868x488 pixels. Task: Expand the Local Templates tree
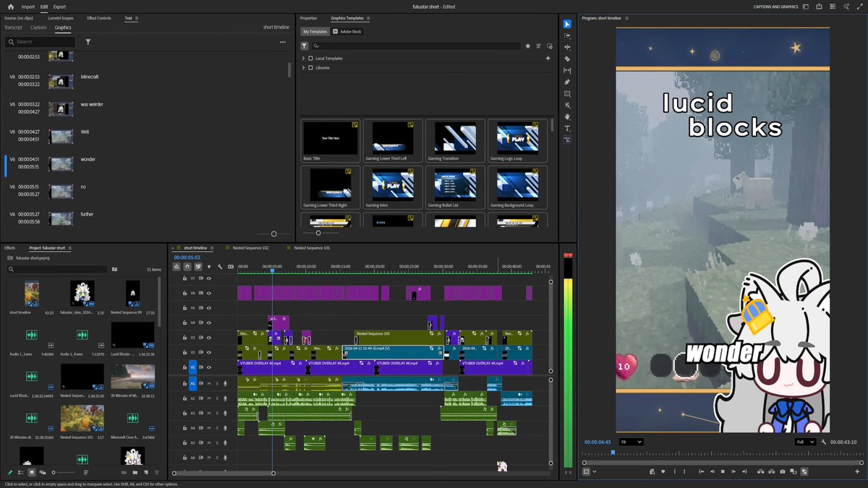pos(303,58)
